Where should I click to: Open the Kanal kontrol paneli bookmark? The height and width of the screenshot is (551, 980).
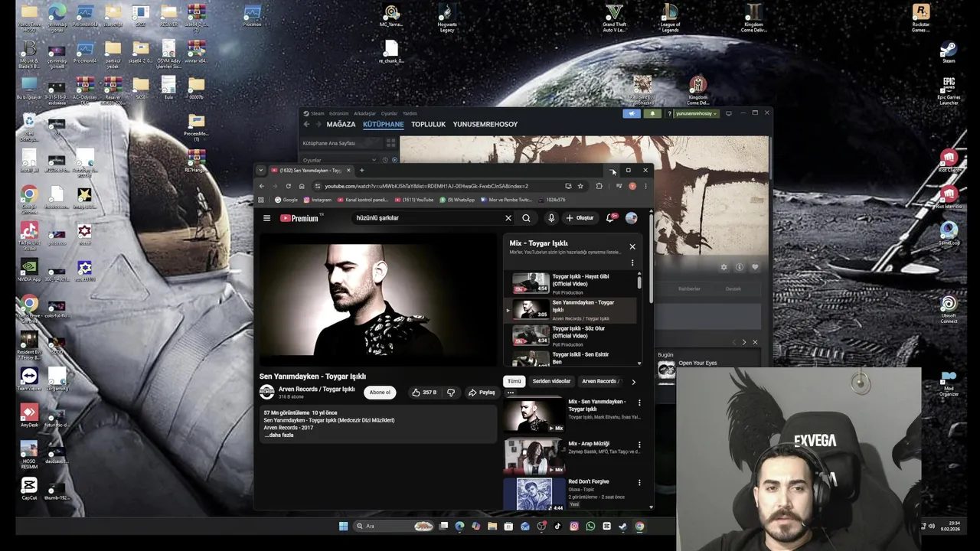(x=363, y=200)
